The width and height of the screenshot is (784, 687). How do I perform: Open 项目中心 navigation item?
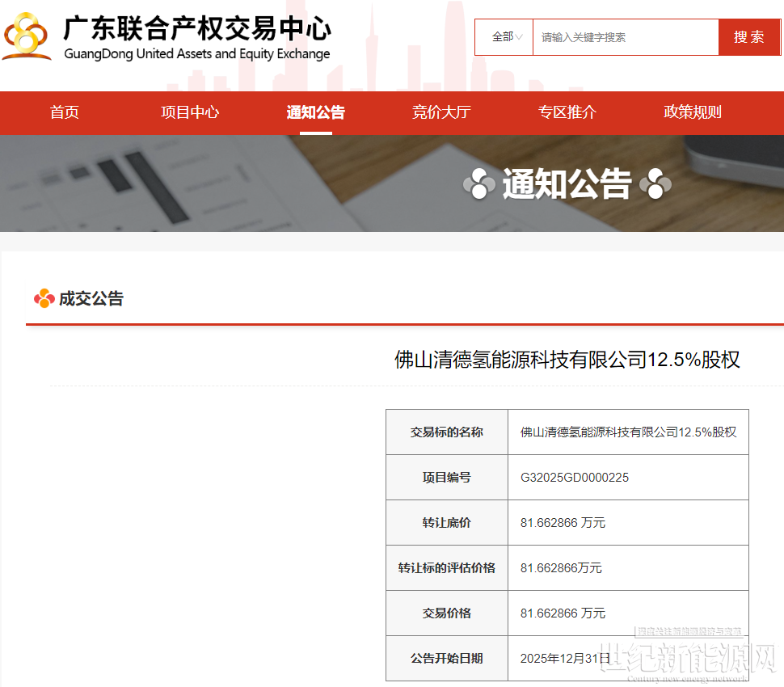(x=190, y=112)
